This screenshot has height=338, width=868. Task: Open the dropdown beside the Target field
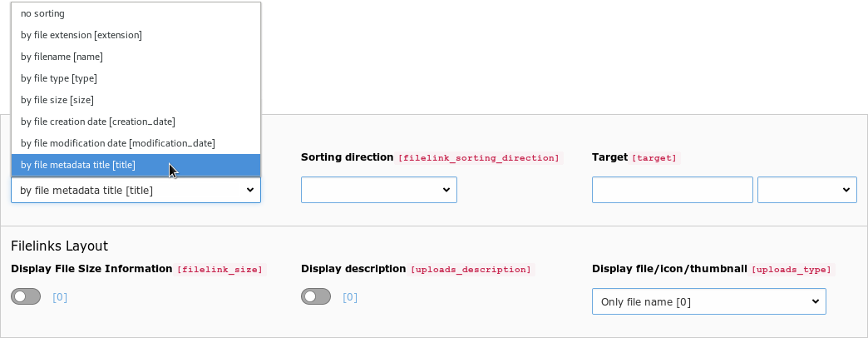click(x=806, y=190)
